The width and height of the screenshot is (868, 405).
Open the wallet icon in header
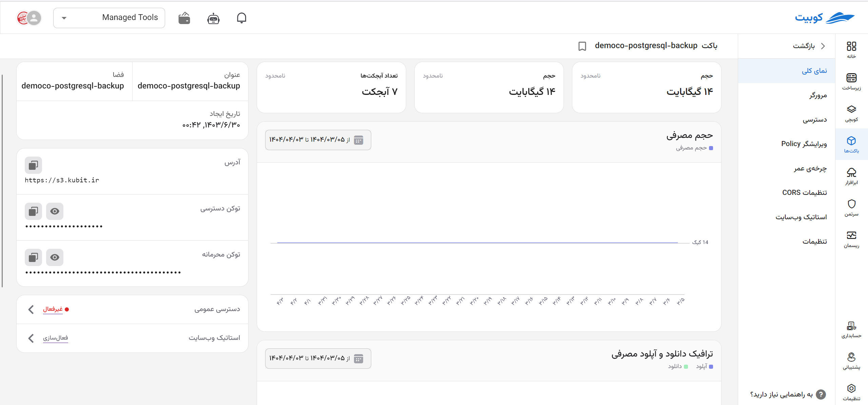pyautogui.click(x=184, y=18)
